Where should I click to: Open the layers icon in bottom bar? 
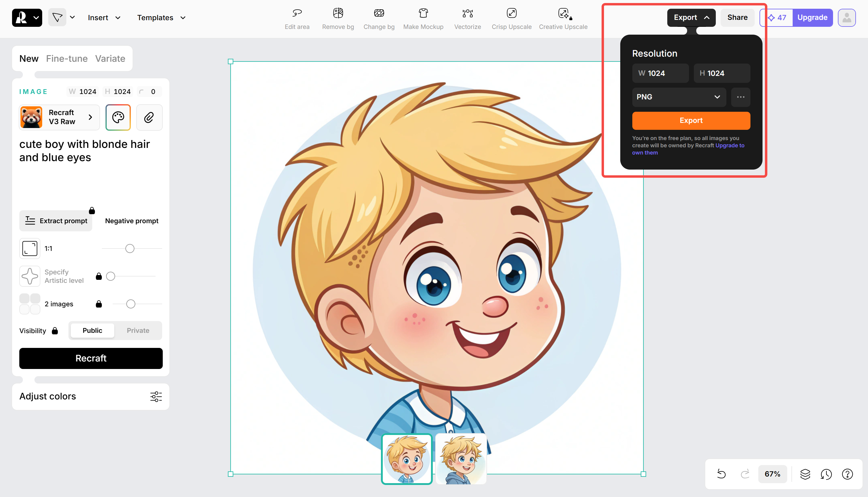[x=805, y=474]
